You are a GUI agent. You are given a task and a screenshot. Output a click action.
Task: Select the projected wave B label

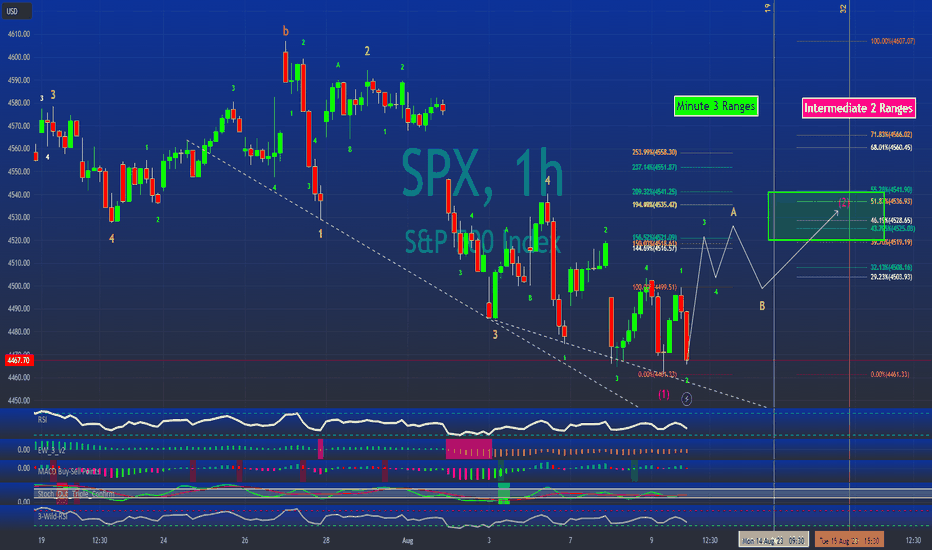pos(762,306)
